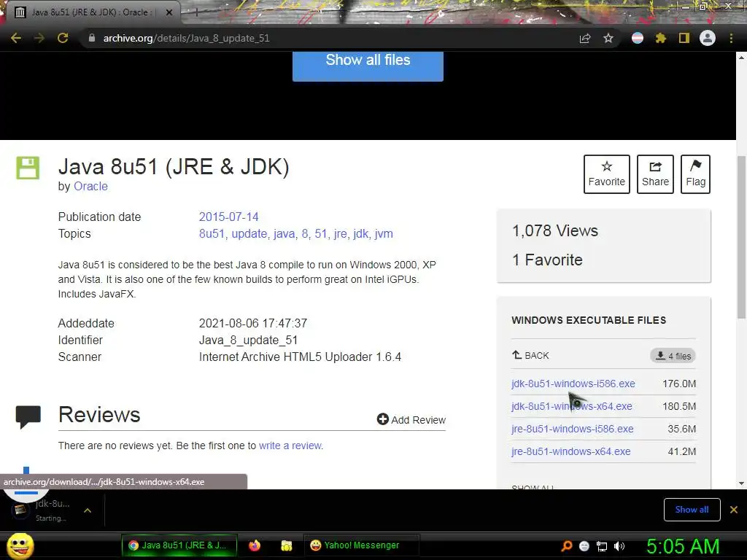Click the magnifier tray icon
The width and height of the screenshot is (747, 560).
(567, 546)
